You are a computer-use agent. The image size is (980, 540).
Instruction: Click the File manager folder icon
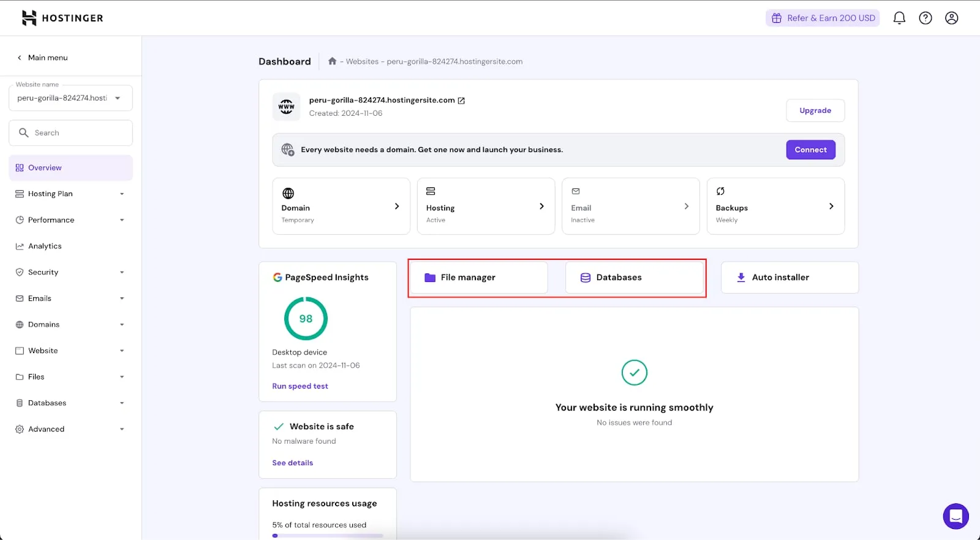pyautogui.click(x=430, y=278)
